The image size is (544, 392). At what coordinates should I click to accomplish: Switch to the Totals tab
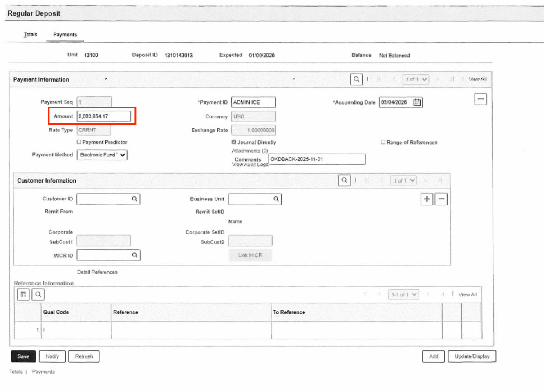30,35
